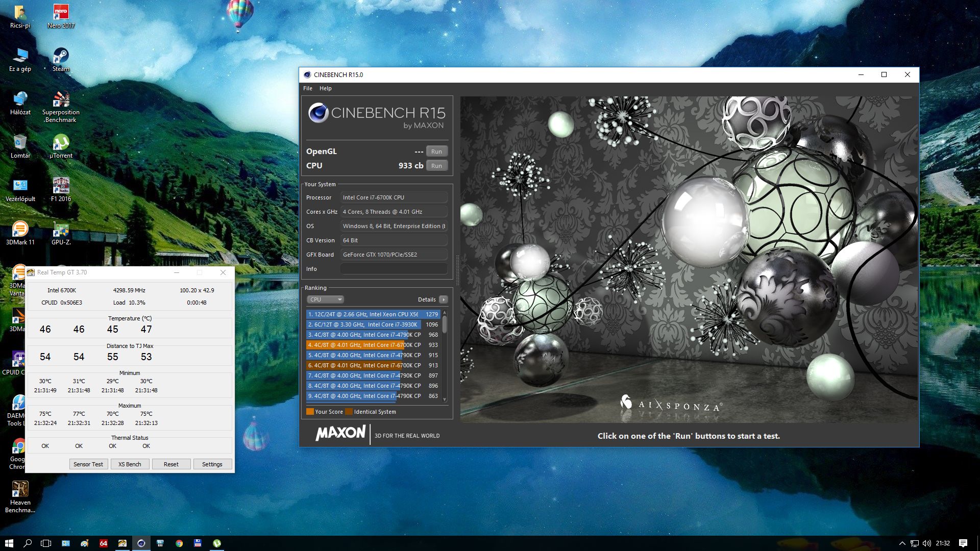The height and width of the screenshot is (551, 980).
Task: Click Reset in Real Temp
Action: coord(171,464)
